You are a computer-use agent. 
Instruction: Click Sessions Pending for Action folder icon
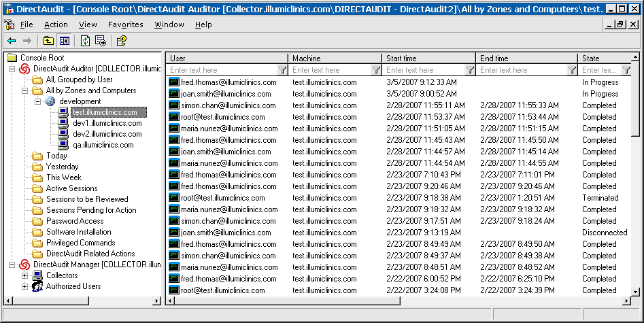tap(37, 210)
